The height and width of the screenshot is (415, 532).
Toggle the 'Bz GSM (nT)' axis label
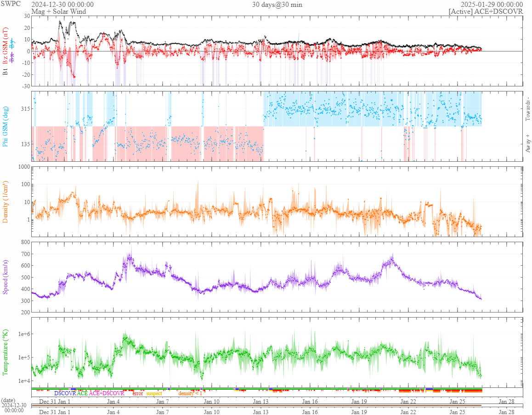[x=5, y=46]
